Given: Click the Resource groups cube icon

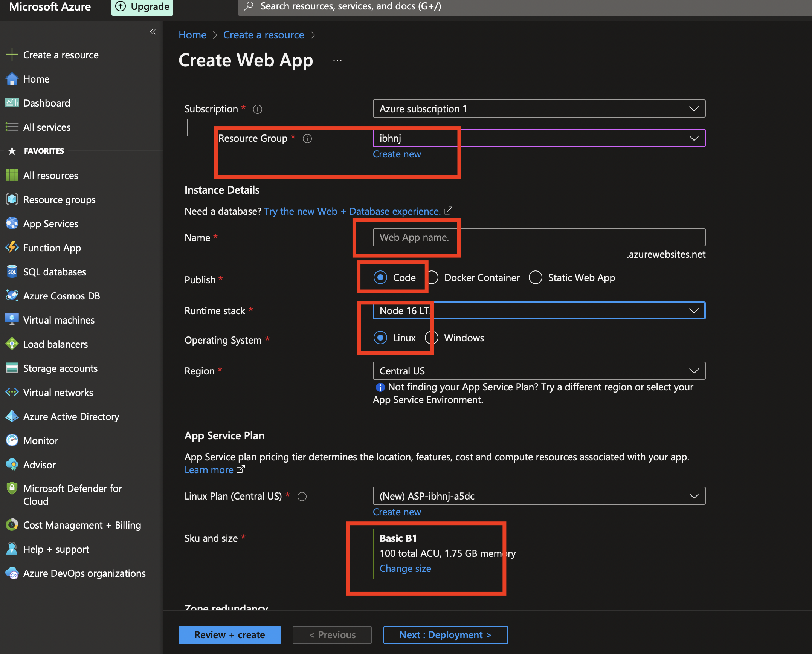Looking at the screenshot, I should pyautogui.click(x=12, y=199).
